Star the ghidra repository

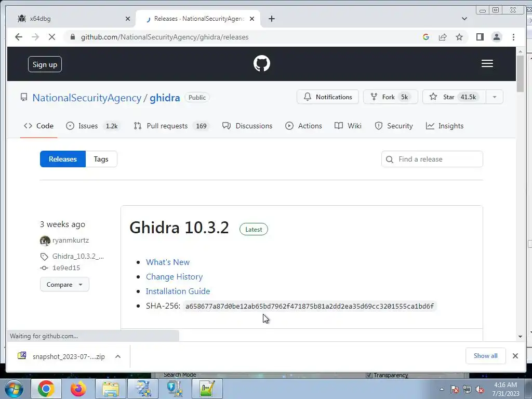coord(454,97)
